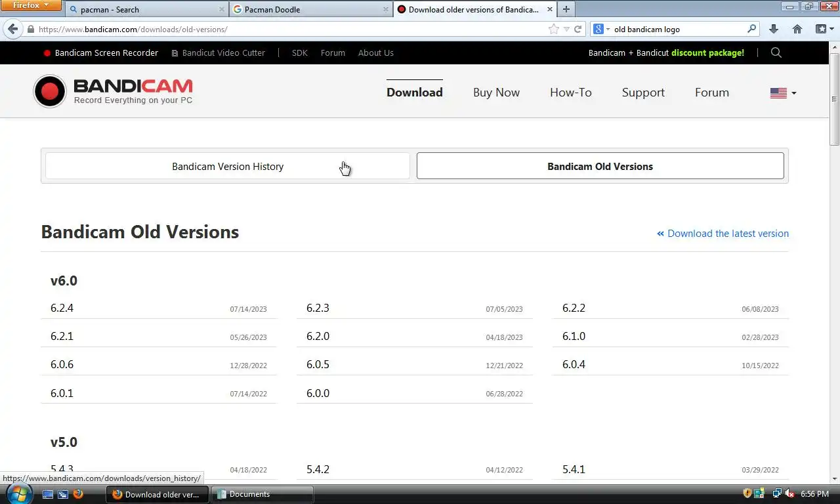Bookmark this page with the star icon
The image size is (840, 504).
coord(554,29)
